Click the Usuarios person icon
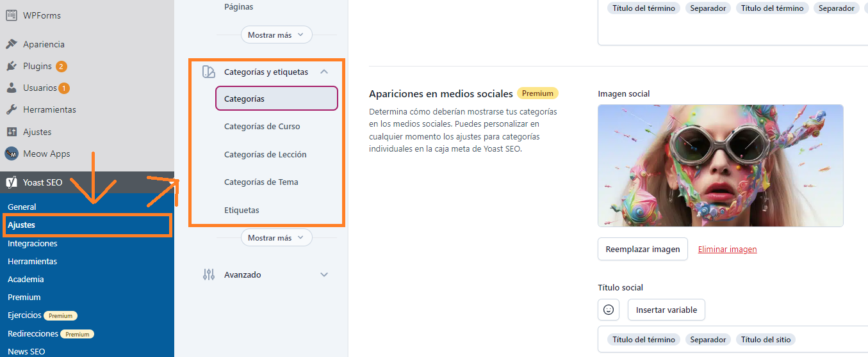Screen dimensions: 868x357 click(x=12, y=88)
